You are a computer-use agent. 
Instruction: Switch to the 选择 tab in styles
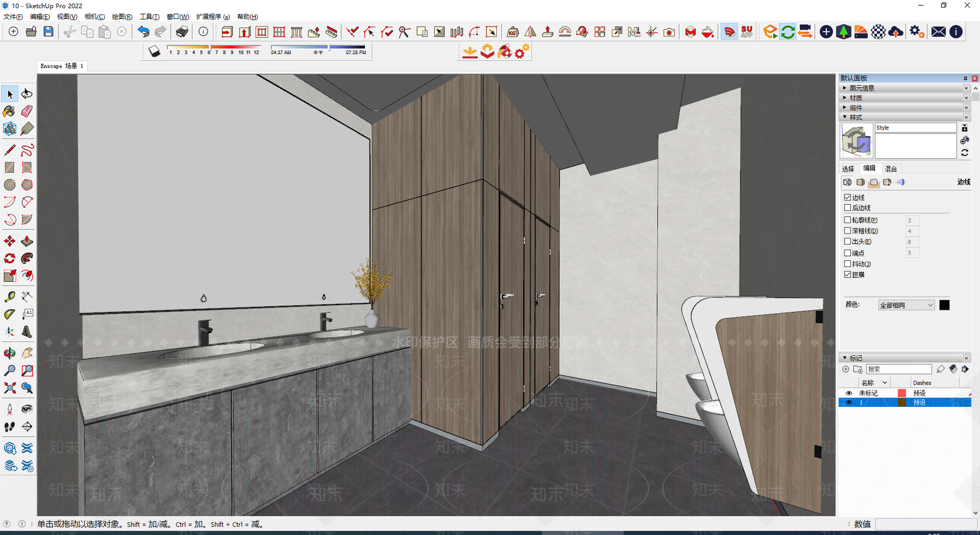pyautogui.click(x=848, y=169)
